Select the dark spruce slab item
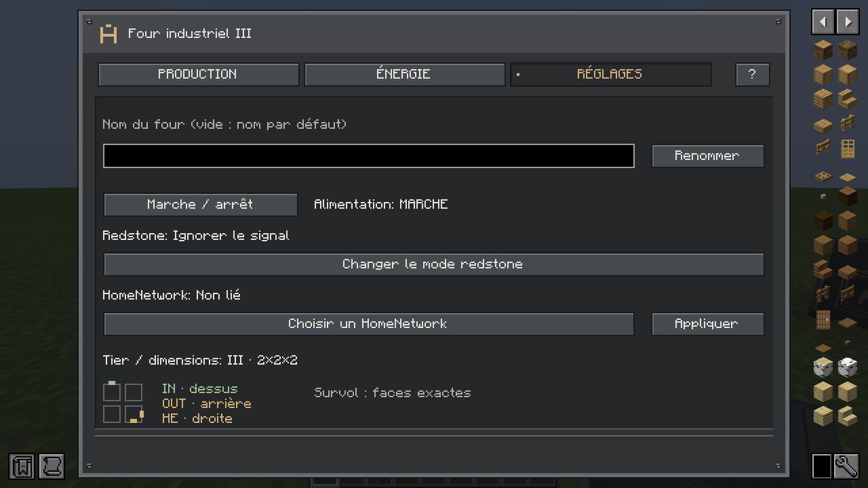The image size is (868, 488). [848, 272]
